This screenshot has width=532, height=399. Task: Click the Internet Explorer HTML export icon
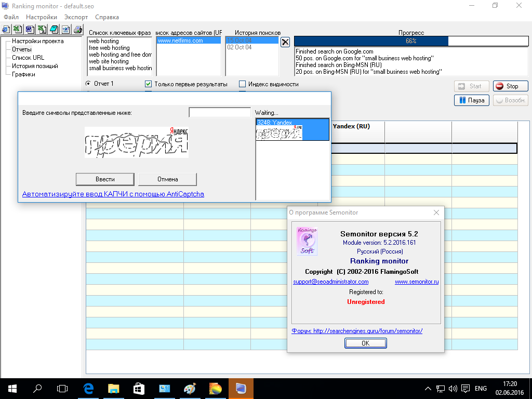(x=6, y=29)
